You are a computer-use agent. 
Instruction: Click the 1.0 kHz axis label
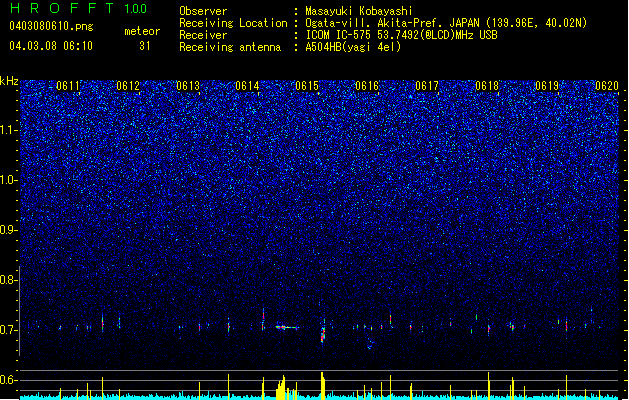(9, 180)
